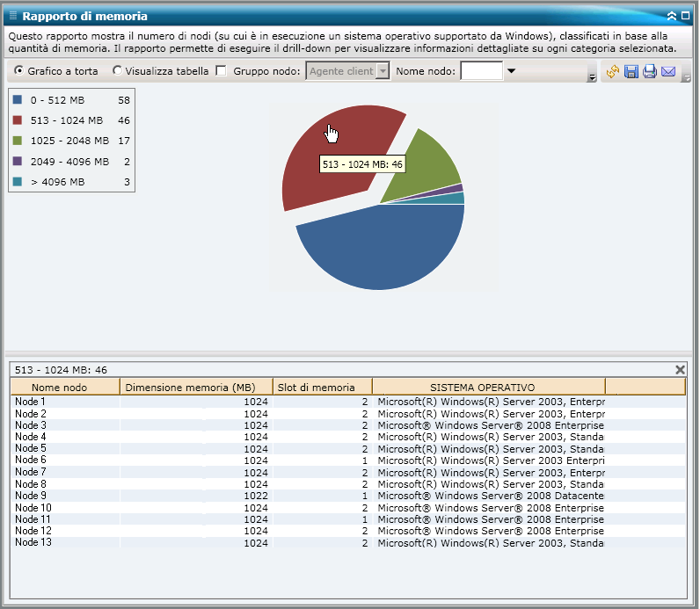
Task: Select the Visualizza tabella radio button
Action: [118, 71]
